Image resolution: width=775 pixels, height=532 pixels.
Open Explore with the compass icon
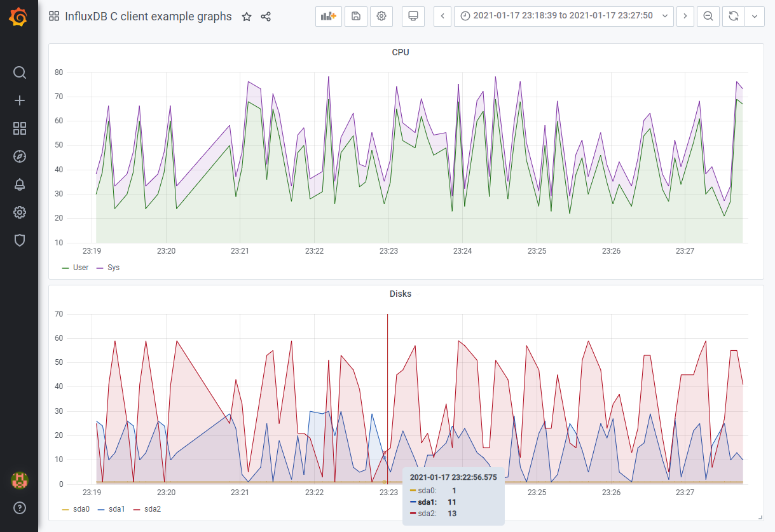[19, 156]
